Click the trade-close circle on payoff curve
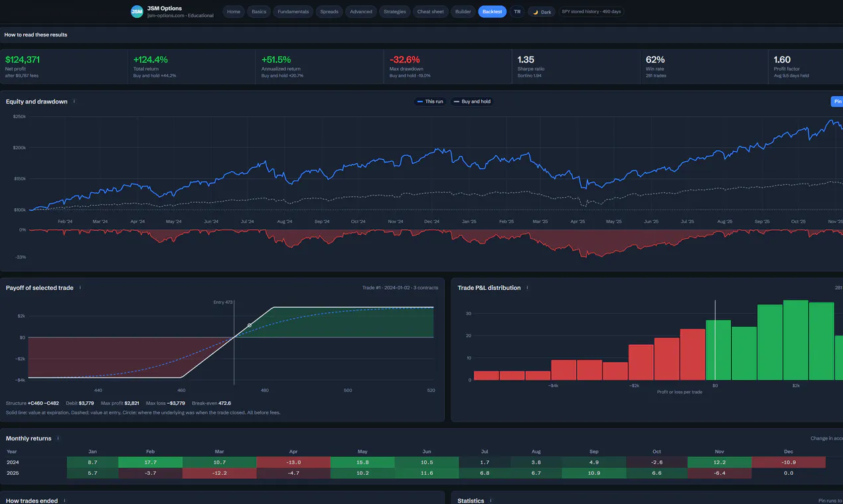This screenshot has width=843, height=504. (250, 325)
